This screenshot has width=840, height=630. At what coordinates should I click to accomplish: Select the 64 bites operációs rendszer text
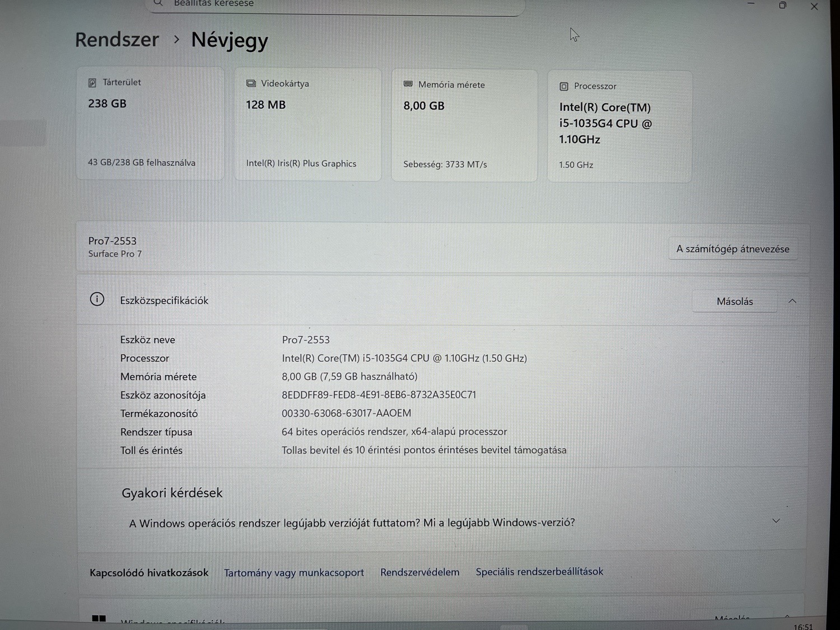pyautogui.click(x=394, y=431)
